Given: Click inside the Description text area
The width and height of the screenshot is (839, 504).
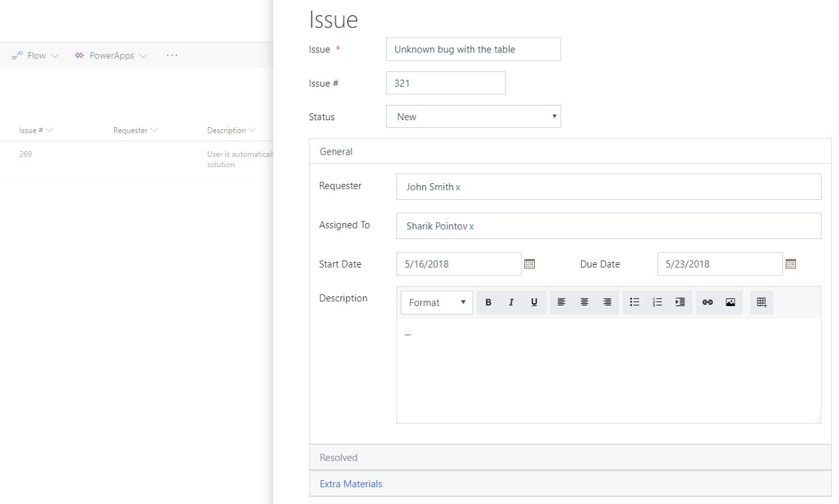Looking at the screenshot, I should pos(608,370).
